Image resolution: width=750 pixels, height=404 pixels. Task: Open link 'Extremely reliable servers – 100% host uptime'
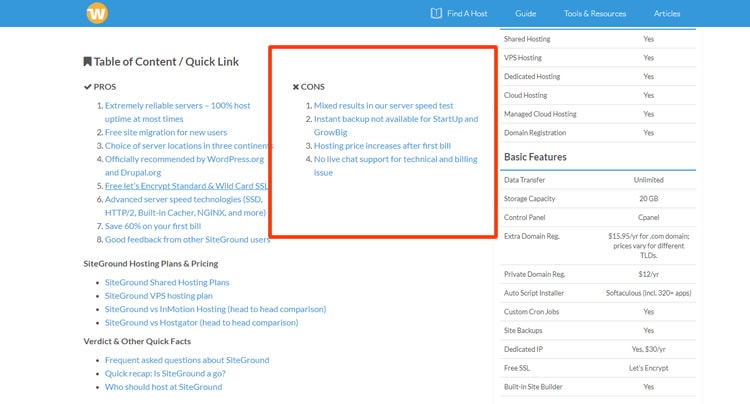click(177, 112)
